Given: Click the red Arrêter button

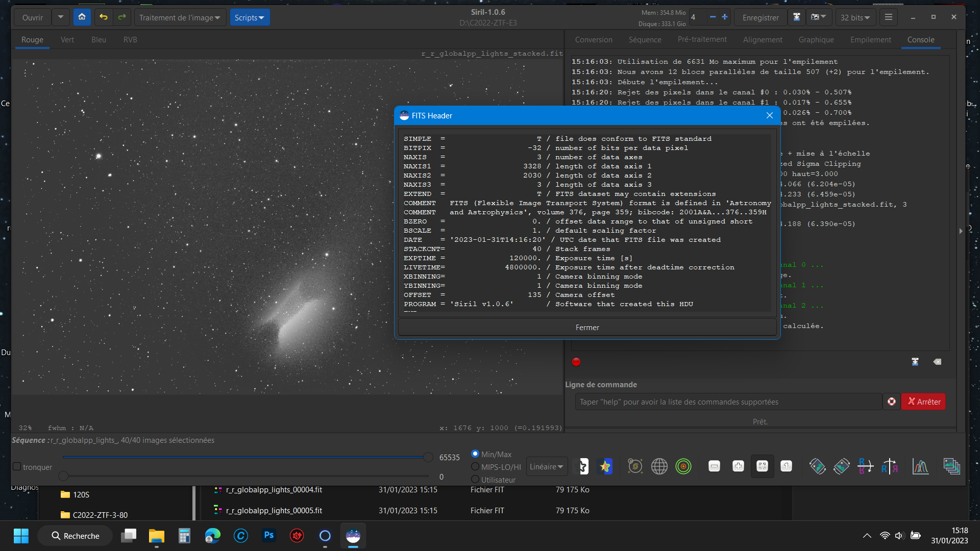Looking at the screenshot, I should pyautogui.click(x=923, y=402).
